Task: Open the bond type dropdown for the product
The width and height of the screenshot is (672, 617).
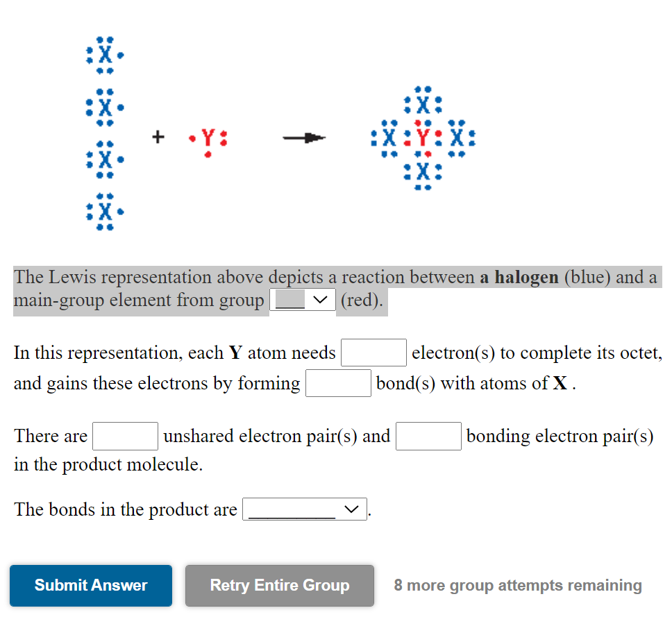Action: pos(304,509)
